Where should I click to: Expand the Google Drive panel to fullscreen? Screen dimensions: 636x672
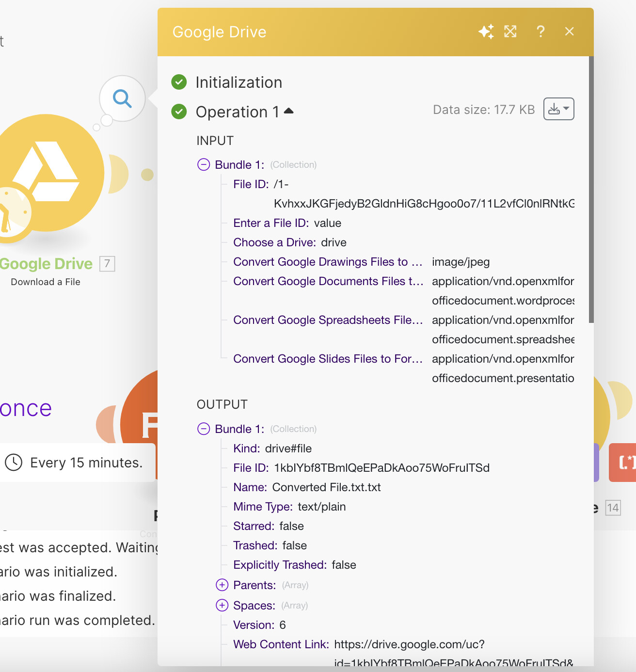510,32
